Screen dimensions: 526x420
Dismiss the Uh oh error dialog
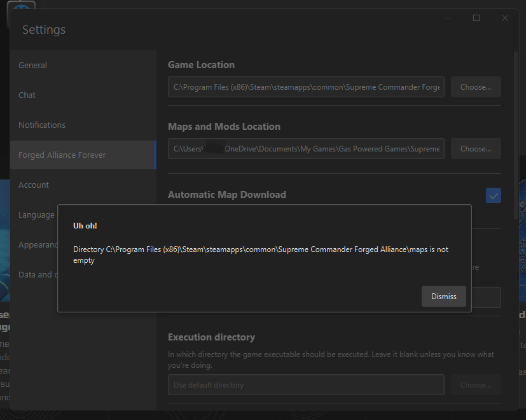[x=443, y=296]
